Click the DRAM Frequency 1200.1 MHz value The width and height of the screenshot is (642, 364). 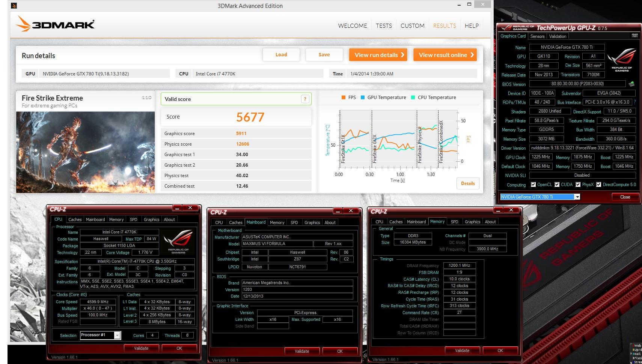point(460,265)
